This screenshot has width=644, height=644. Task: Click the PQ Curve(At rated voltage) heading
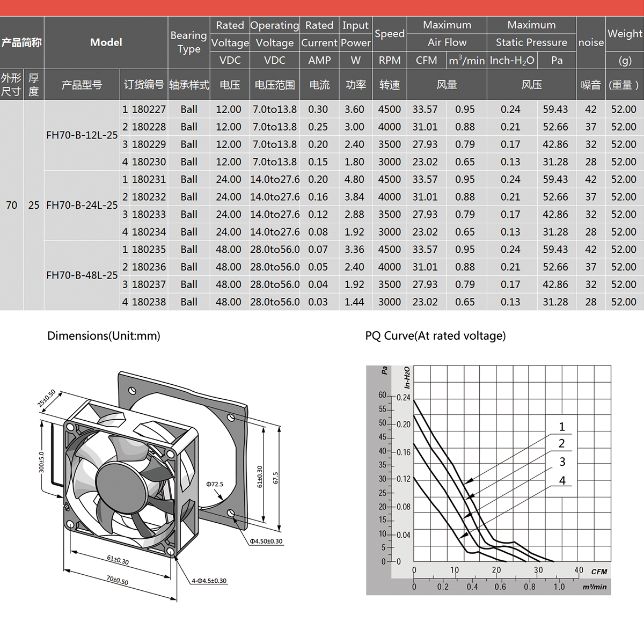click(435, 336)
